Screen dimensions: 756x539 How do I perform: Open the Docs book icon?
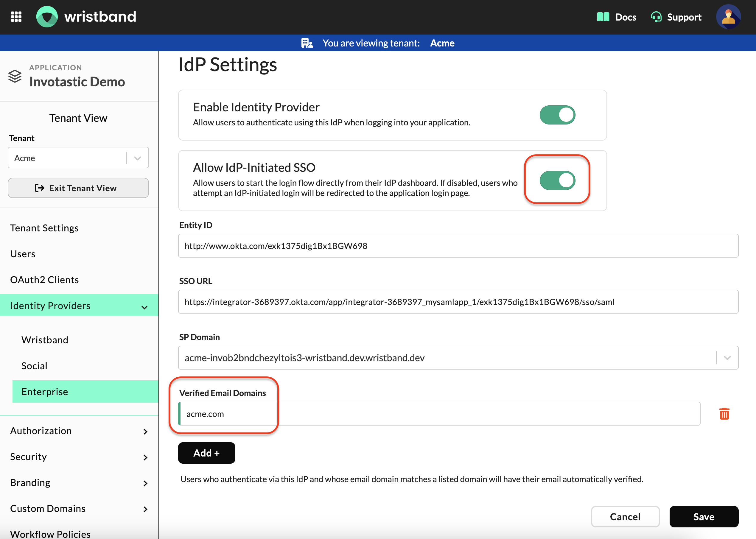tap(603, 17)
